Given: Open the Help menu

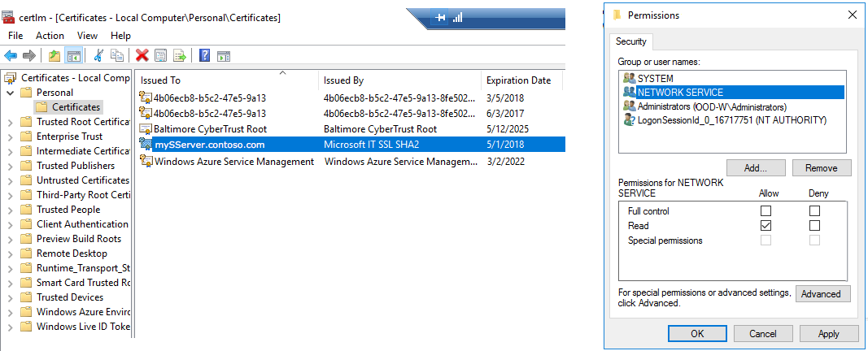Looking at the screenshot, I should pyautogui.click(x=120, y=36).
